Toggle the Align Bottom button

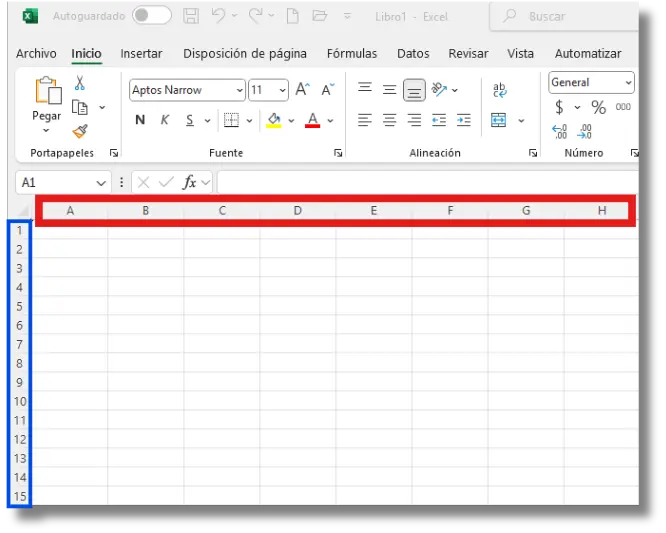(x=414, y=90)
